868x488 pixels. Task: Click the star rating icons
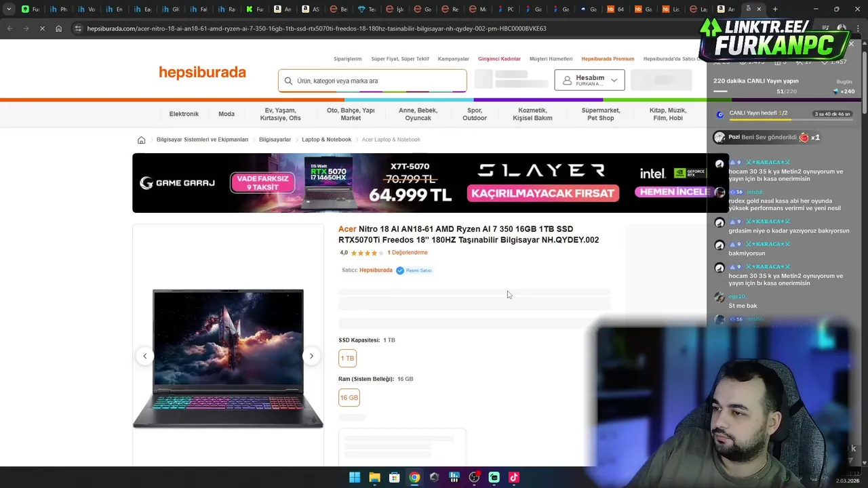[367, 253]
